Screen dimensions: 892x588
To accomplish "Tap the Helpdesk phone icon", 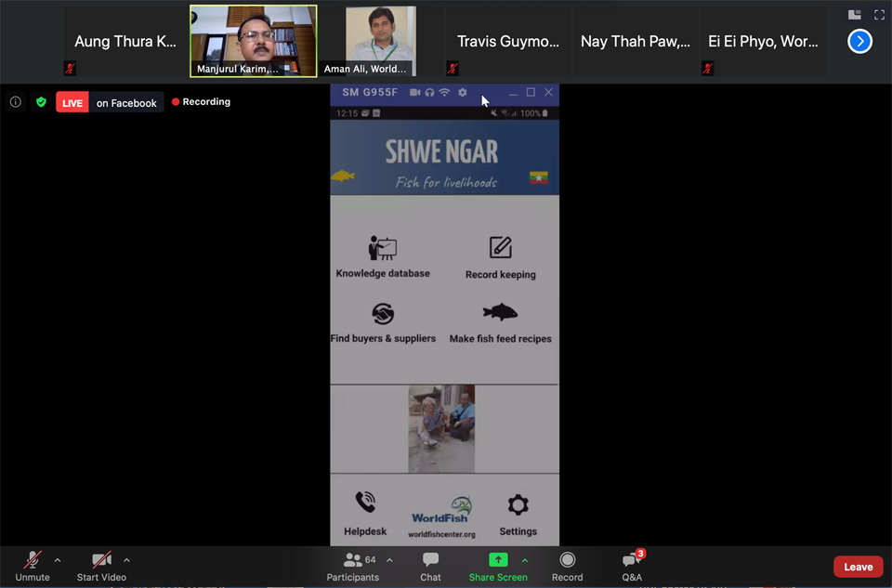I will click(364, 504).
